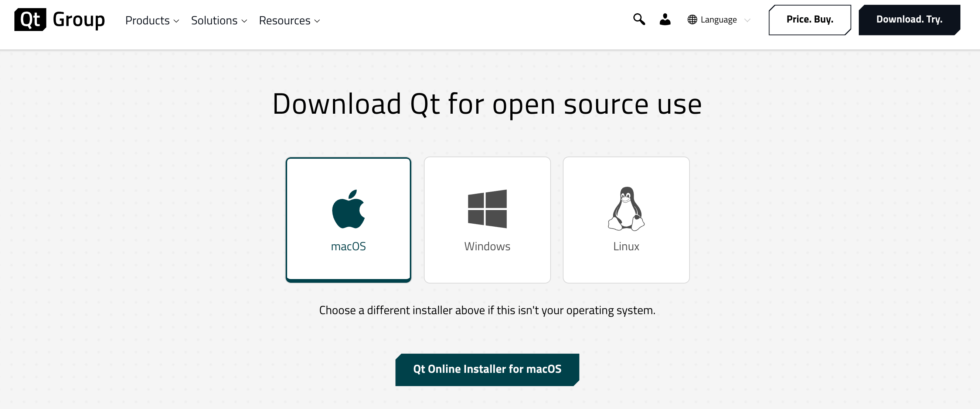Screen dimensions: 980x409
Task: Click the Price. Buy. button
Action: (810, 20)
